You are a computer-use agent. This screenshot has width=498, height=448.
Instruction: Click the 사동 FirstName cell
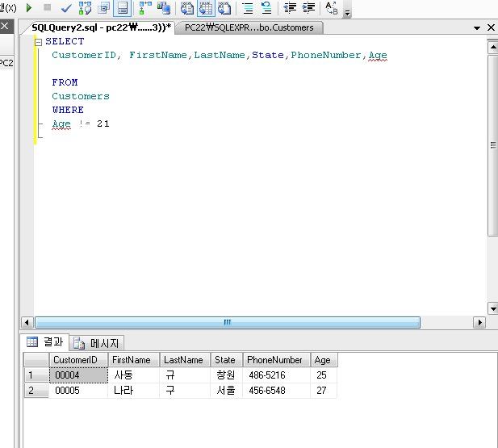coord(134,375)
